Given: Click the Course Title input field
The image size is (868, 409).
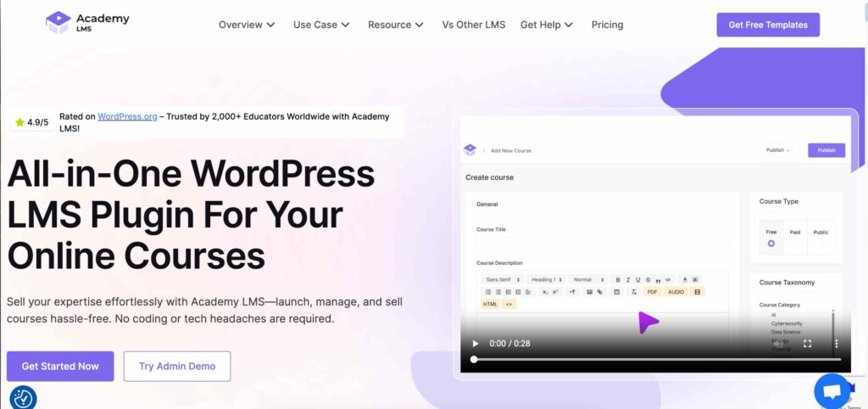Looking at the screenshot, I should 603,244.
